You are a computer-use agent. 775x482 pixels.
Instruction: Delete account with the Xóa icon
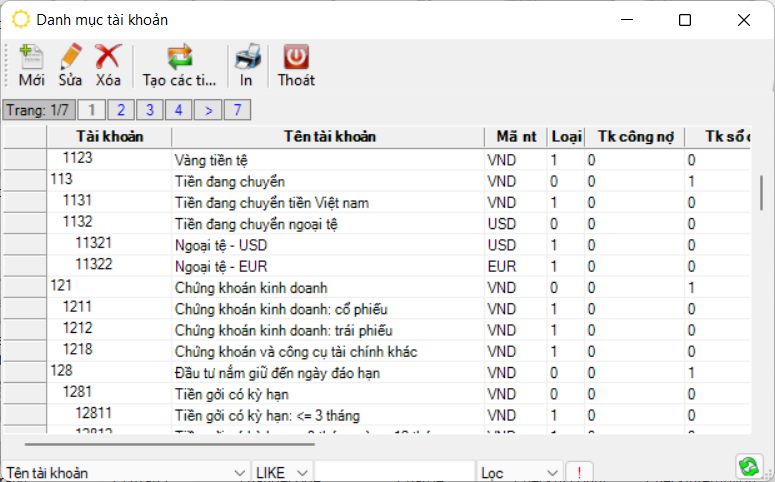point(108,57)
